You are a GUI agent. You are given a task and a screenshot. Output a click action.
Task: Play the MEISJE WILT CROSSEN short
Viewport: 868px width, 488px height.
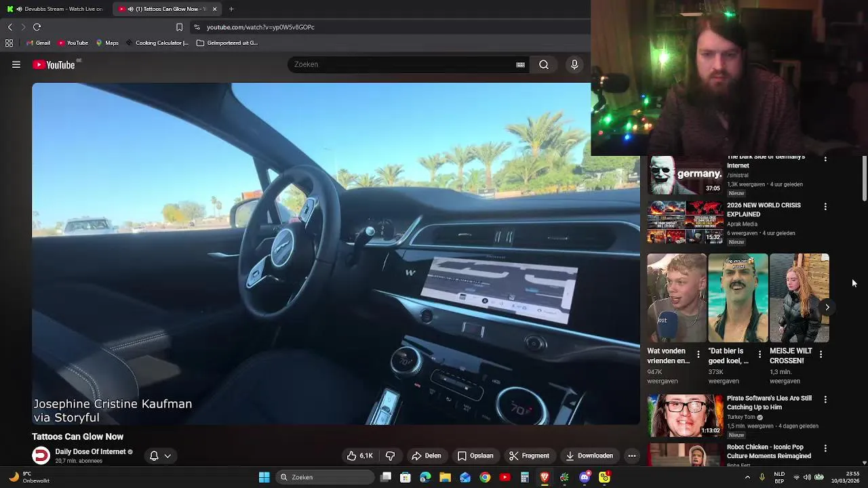(799, 298)
